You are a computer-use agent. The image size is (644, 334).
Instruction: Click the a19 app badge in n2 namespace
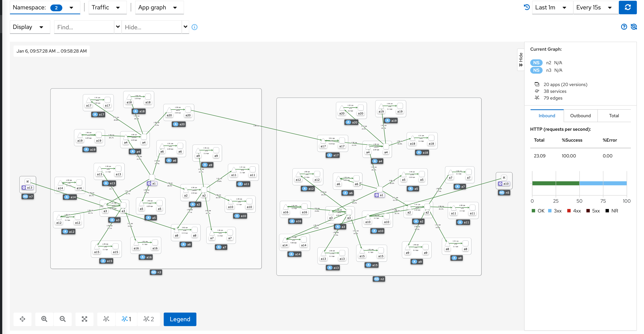click(x=391, y=120)
